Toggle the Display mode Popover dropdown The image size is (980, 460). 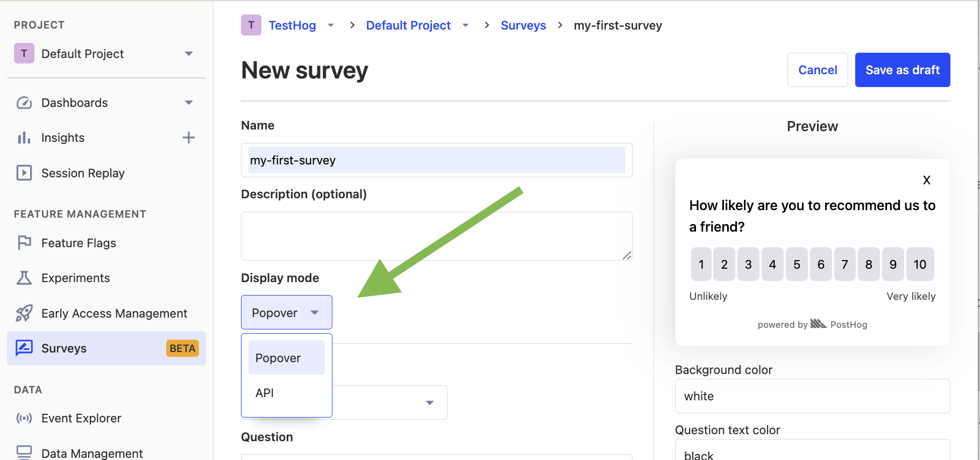(287, 312)
